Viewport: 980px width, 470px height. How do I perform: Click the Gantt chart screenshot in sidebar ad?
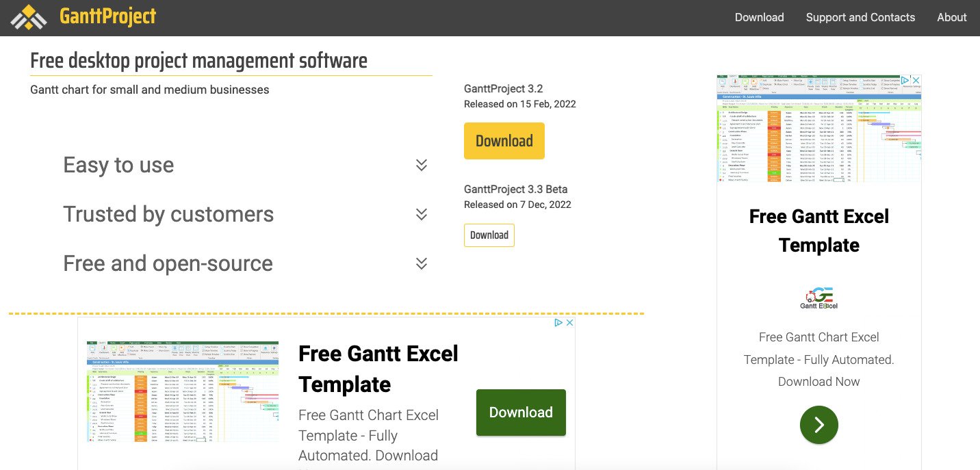(818, 129)
